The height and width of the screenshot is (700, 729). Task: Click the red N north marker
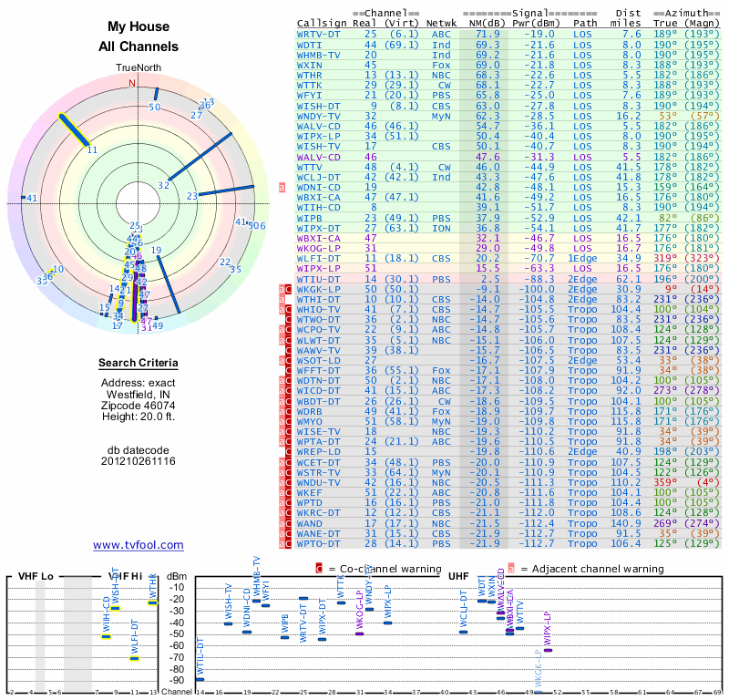(132, 83)
